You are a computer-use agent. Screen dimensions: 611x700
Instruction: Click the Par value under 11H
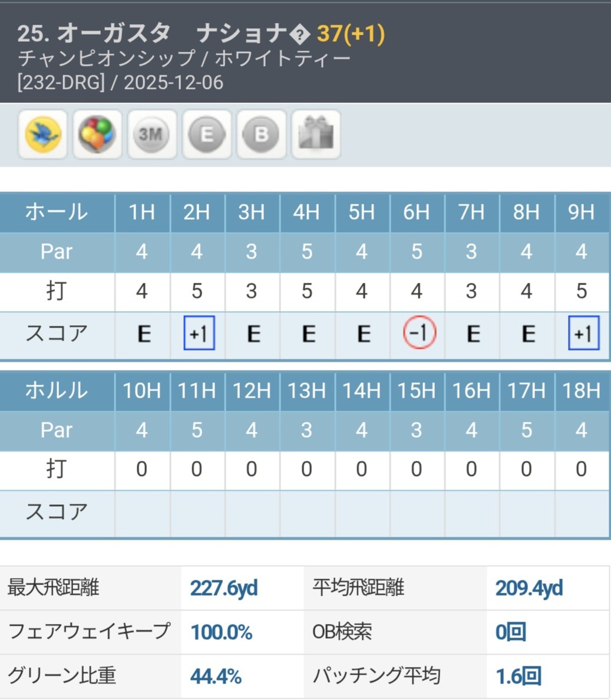click(x=197, y=430)
